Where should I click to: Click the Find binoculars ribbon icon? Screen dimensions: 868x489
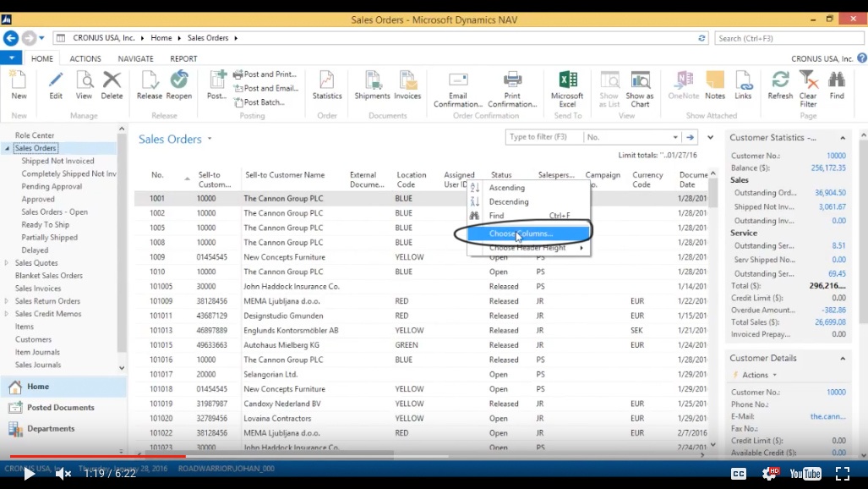click(x=837, y=80)
